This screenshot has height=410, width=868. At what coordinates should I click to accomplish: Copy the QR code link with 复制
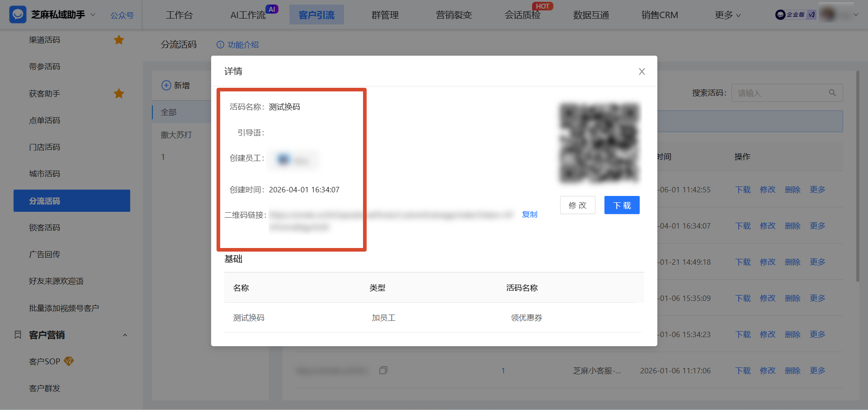click(529, 215)
